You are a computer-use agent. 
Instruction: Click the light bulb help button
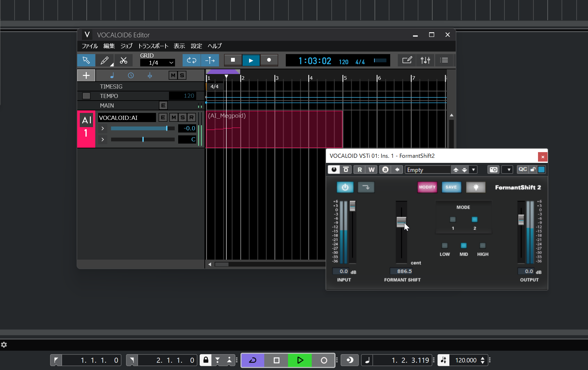pyautogui.click(x=476, y=187)
